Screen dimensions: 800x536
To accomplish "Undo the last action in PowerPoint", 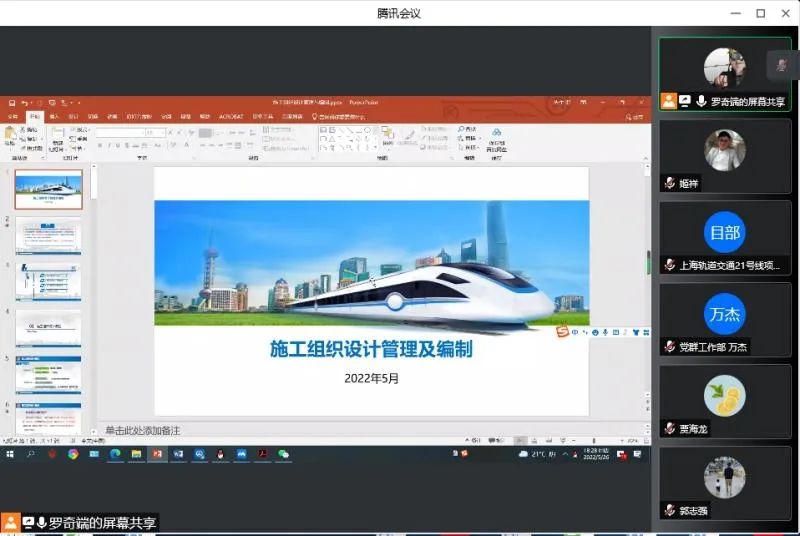I will 24,103.
